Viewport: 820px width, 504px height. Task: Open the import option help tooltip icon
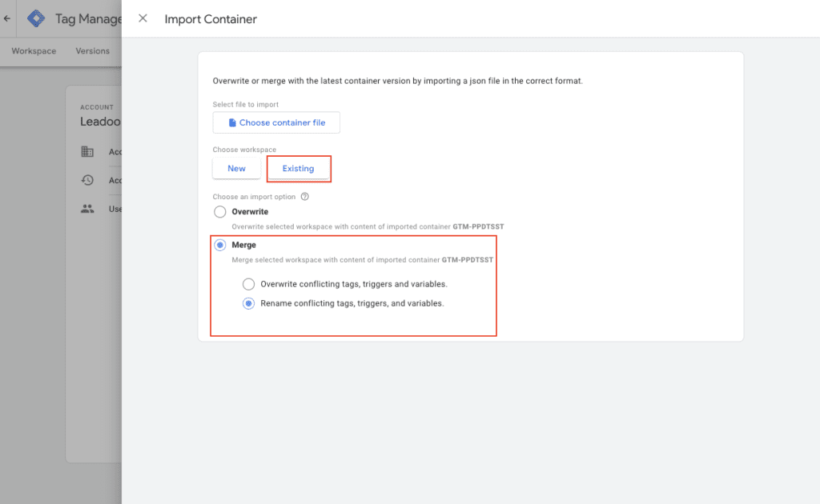(305, 196)
